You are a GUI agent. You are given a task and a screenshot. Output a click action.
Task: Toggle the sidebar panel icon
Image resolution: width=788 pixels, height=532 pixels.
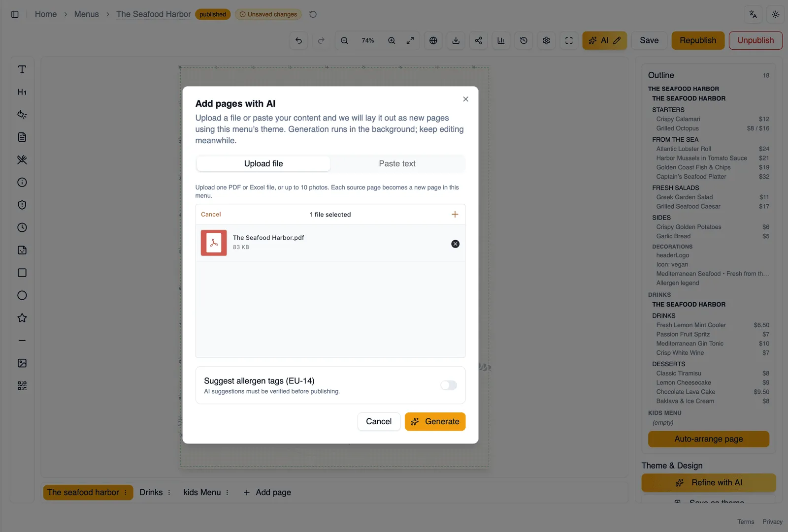coord(15,14)
